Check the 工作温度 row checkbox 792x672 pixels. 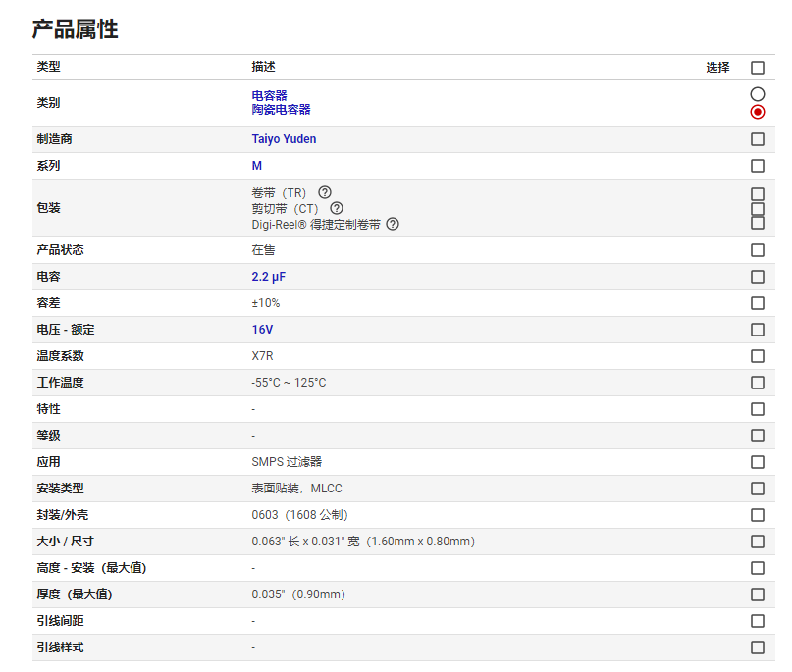757,383
